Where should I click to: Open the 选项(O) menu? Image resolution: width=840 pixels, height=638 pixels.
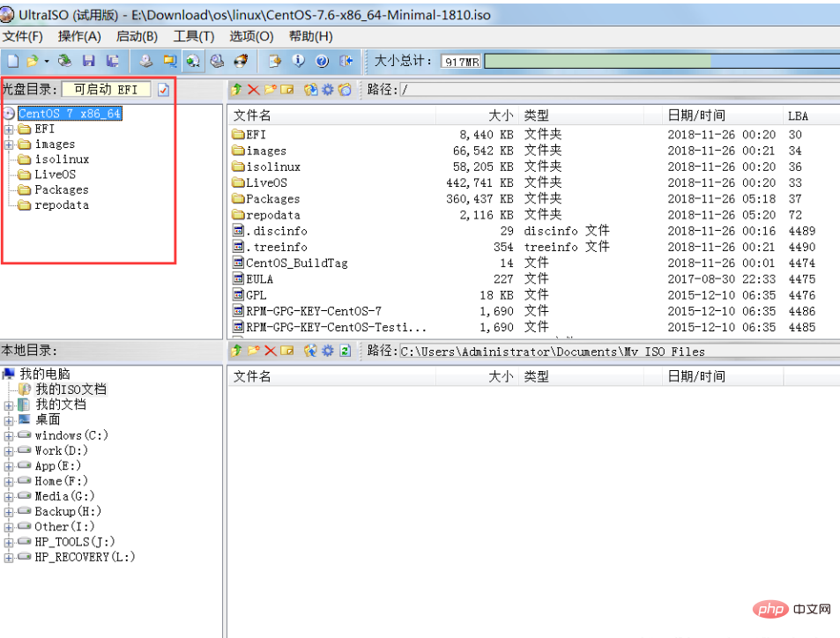click(251, 36)
